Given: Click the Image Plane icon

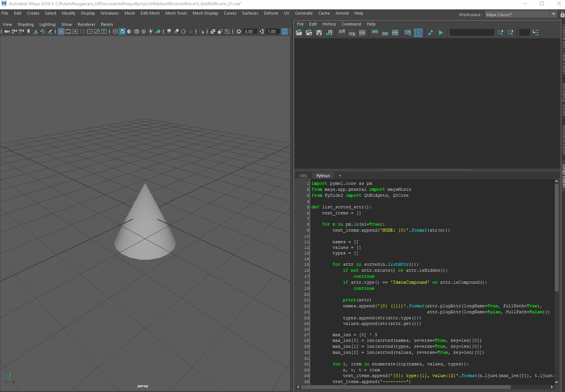Looking at the screenshot, I should coord(36,31).
